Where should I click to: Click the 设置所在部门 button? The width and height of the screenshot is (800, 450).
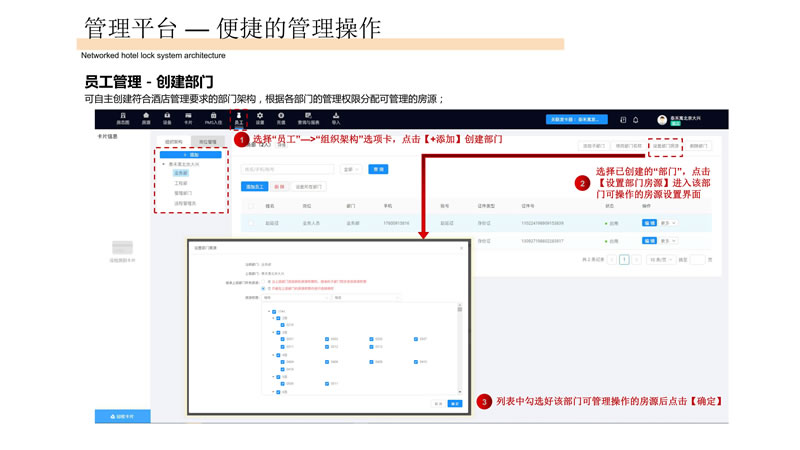309,187
